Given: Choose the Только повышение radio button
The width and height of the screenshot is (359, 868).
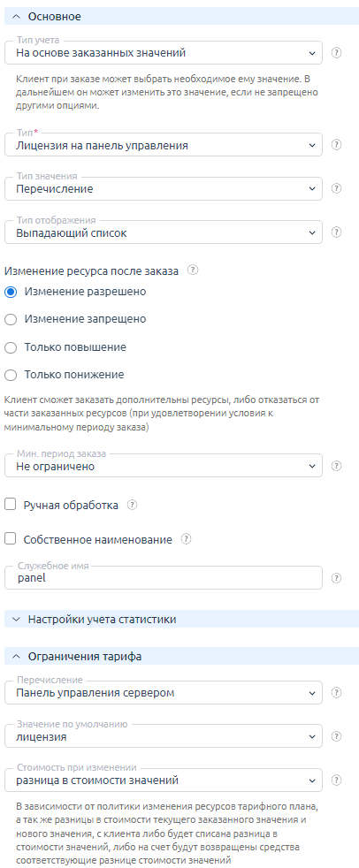Looking at the screenshot, I should [11, 347].
